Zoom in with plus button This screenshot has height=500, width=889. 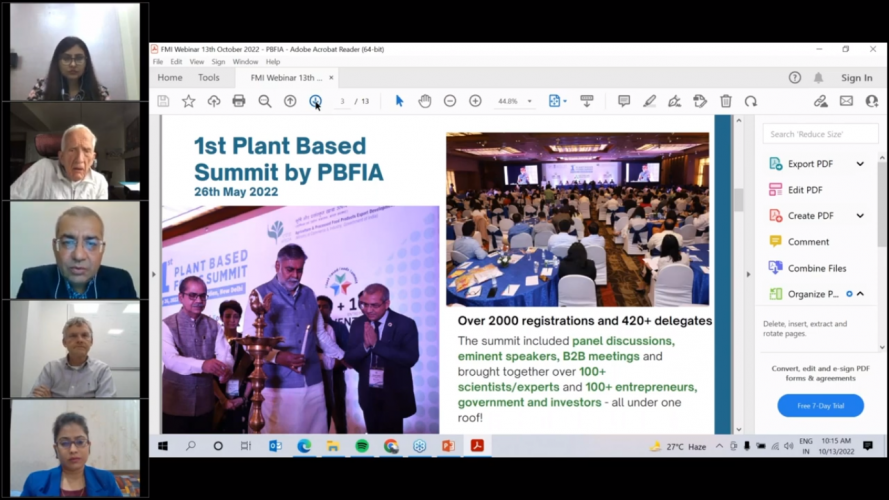pyautogui.click(x=475, y=101)
